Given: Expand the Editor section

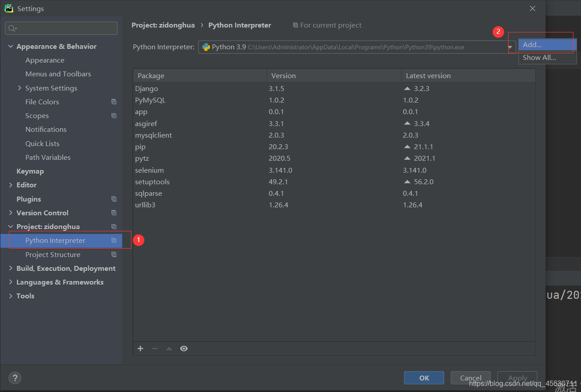Looking at the screenshot, I should (11, 185).
